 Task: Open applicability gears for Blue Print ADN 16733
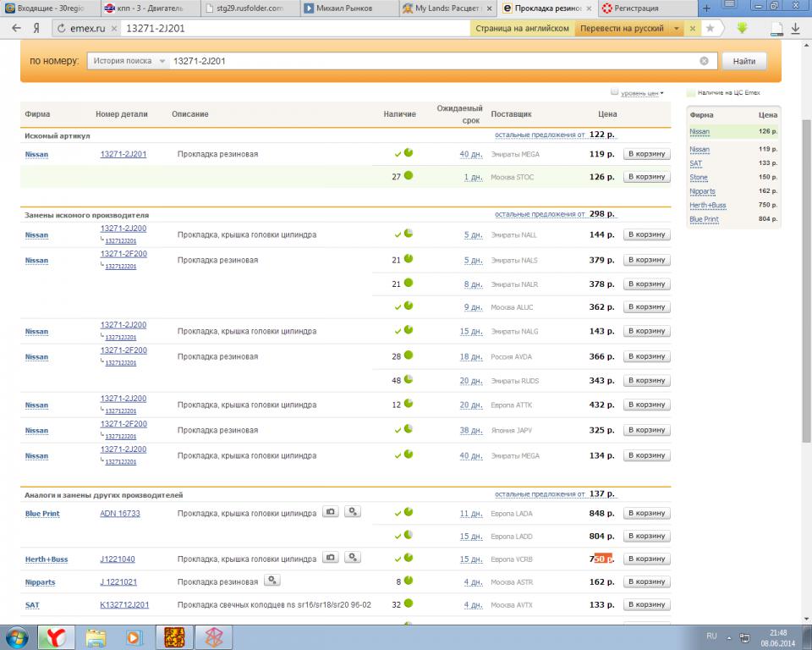353,511
